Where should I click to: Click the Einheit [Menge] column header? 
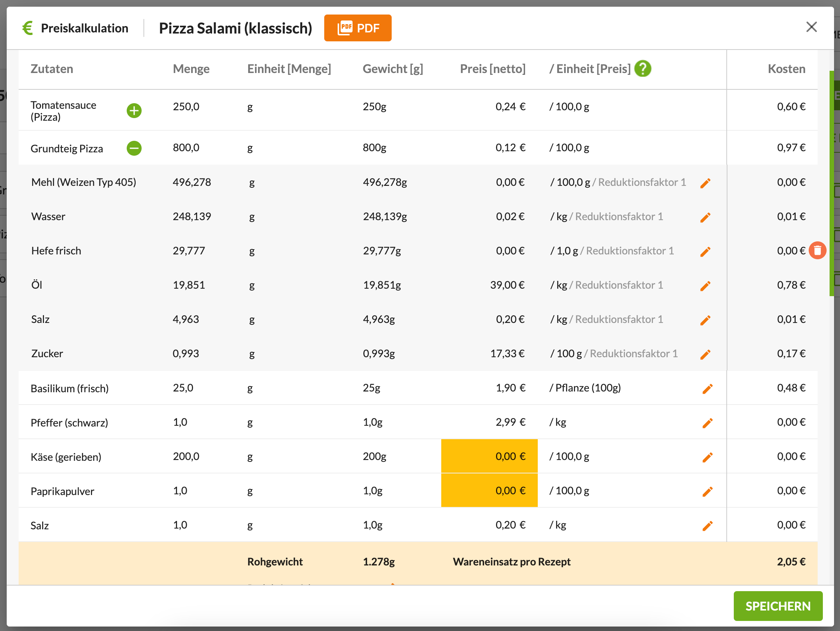(x=289, y=69)
